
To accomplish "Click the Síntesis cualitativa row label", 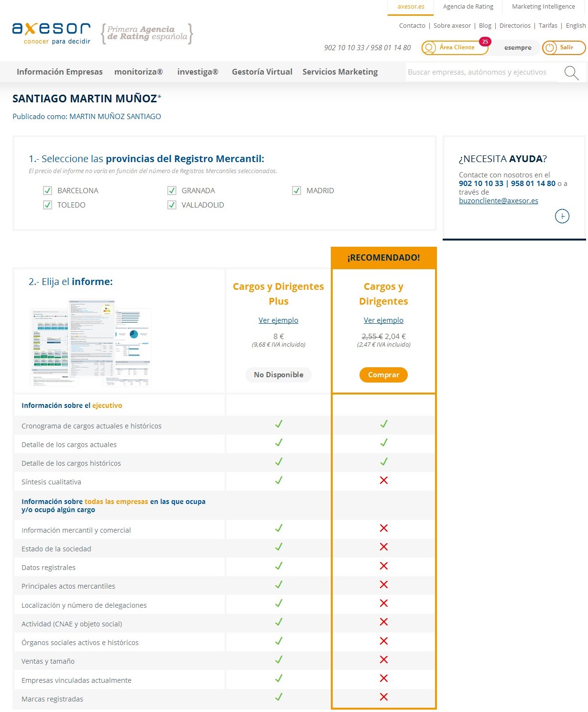I will pos(51,482).
